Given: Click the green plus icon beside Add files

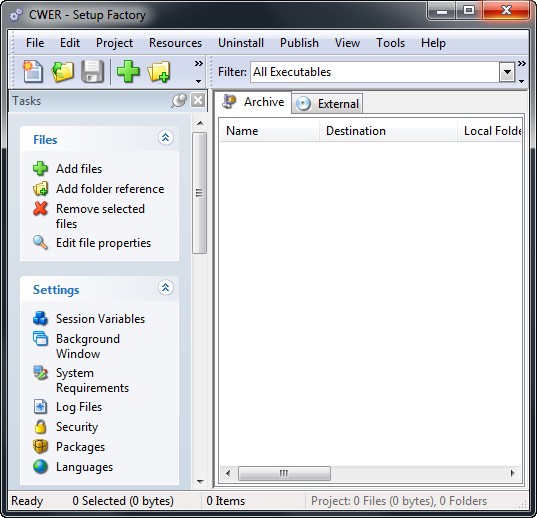Looking at the screenshot, I should 40,169.
